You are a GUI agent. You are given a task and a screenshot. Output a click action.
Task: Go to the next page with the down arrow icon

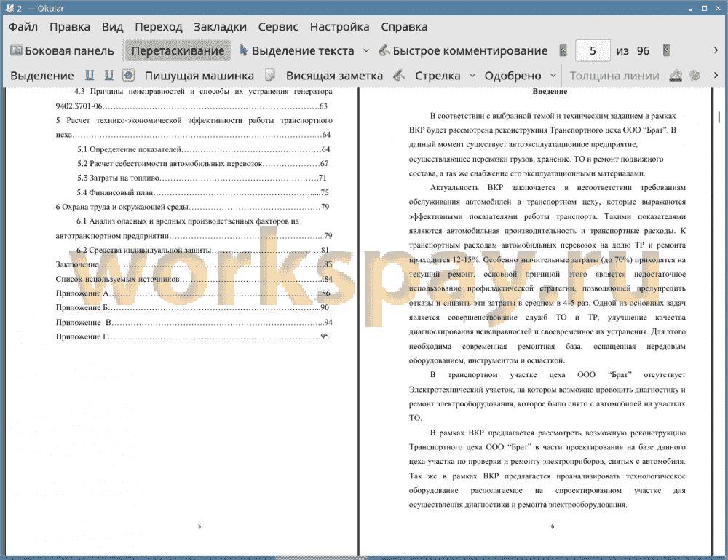coord(667,51)
